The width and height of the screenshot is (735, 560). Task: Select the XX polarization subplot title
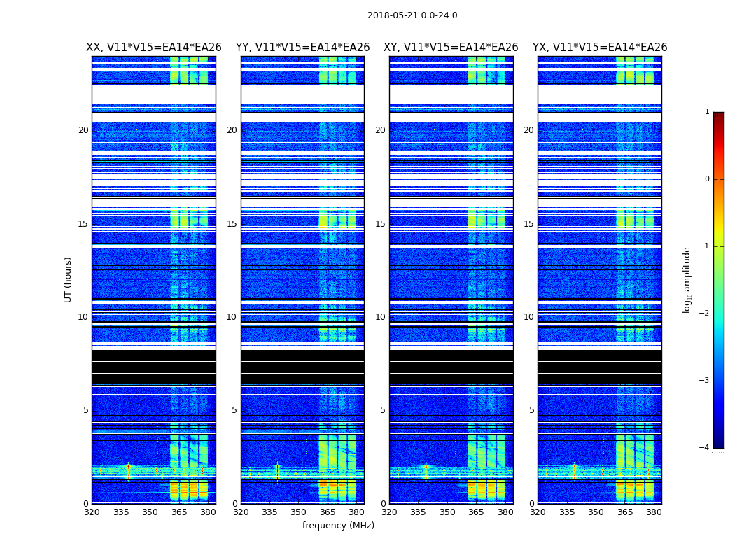[x=153, y=48]
